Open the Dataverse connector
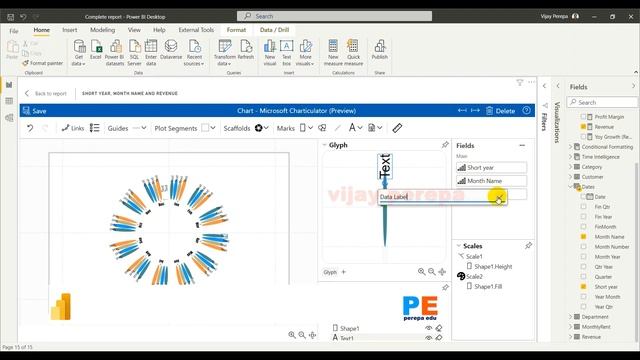Image resolution: width=640 pixels, height=360 pixels. (x=171, y=50)
